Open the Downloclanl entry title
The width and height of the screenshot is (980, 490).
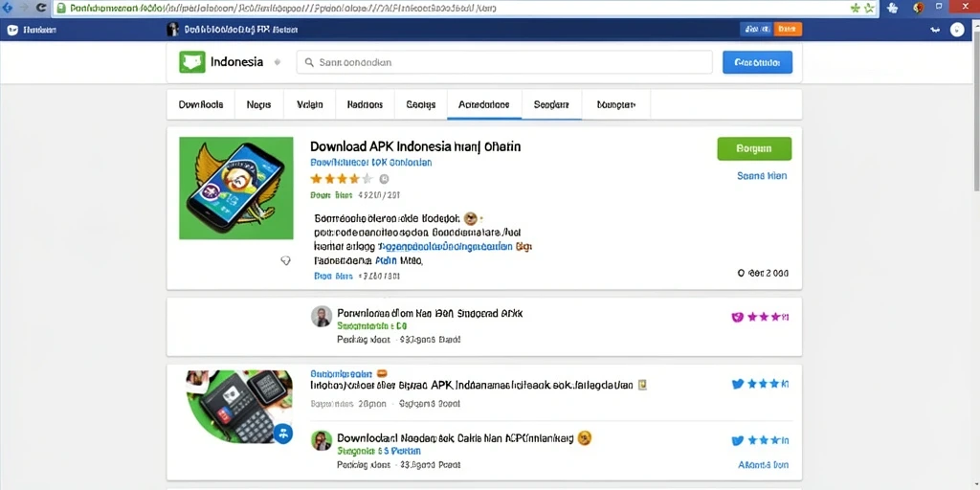tap(455, 438)
